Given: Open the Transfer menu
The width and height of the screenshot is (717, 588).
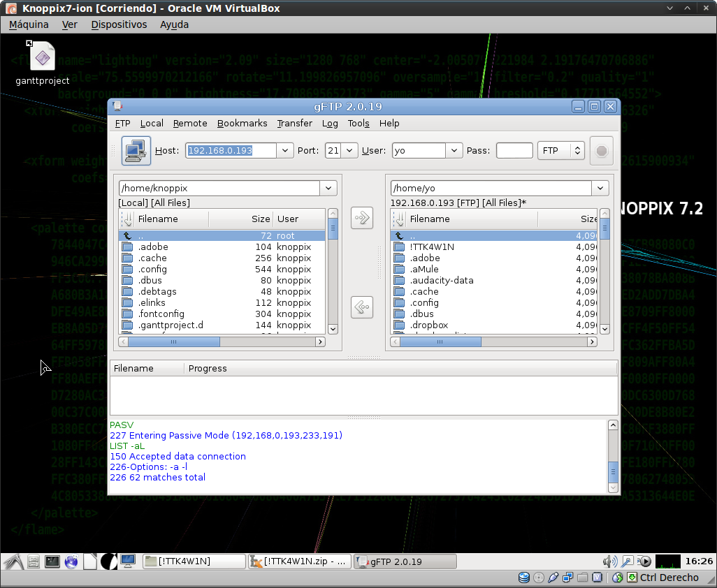Looking at the screenshot, I should (294, 123).
